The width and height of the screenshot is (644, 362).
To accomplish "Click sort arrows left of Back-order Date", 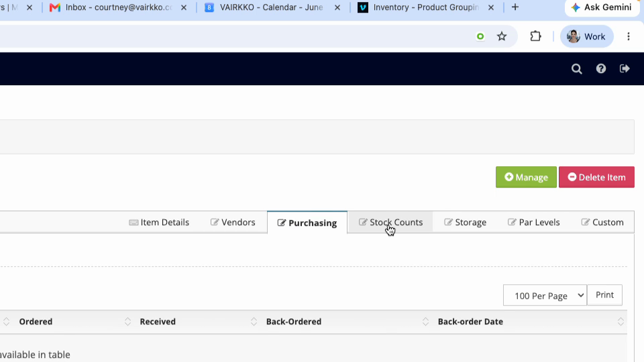I will click(x=425, y=322).
